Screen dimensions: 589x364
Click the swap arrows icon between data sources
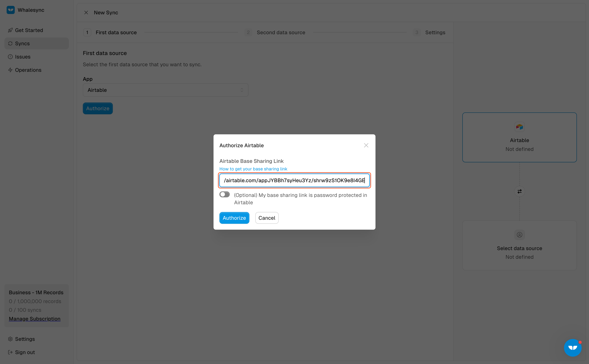coord(519,191)
